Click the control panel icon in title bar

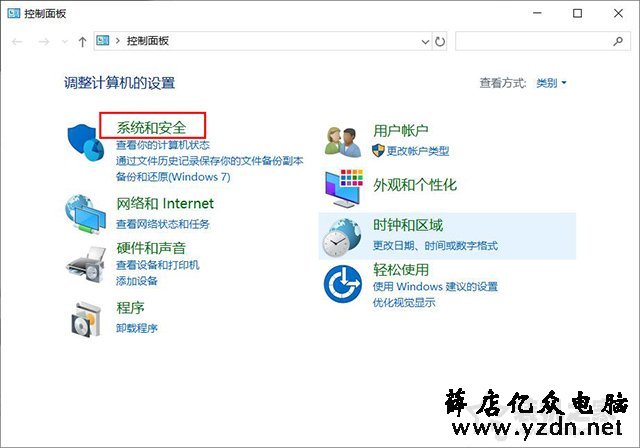13,13
